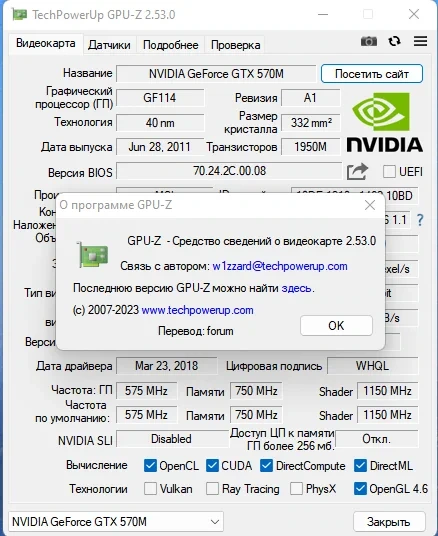Switch to the Датчики tab
Screen dimensions: 438x536
(109, 45)
